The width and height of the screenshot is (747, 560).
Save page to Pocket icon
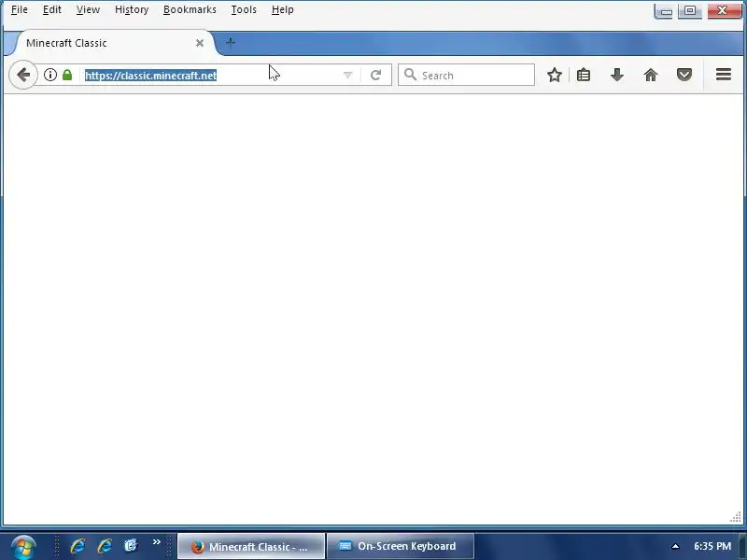[684, 75]
